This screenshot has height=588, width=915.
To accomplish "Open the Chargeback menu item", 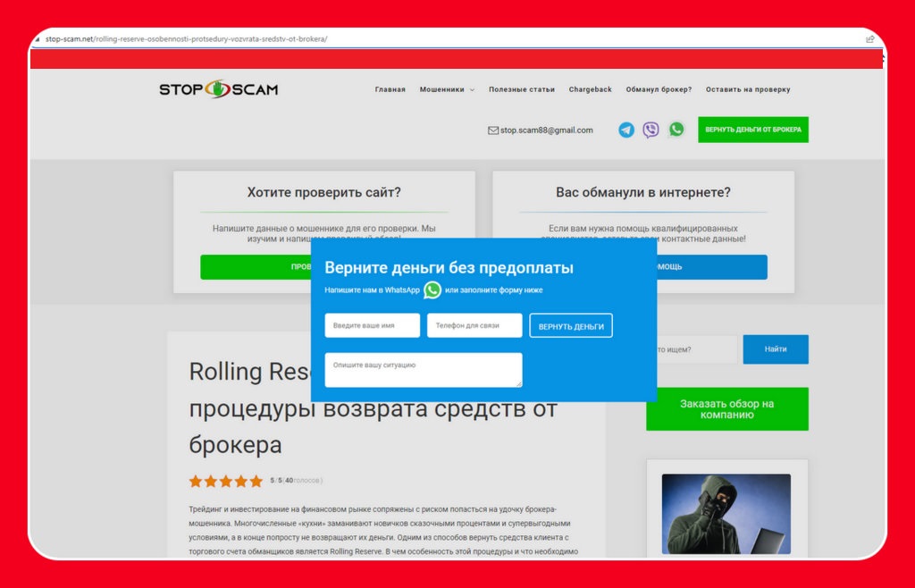I will [590, 89].
